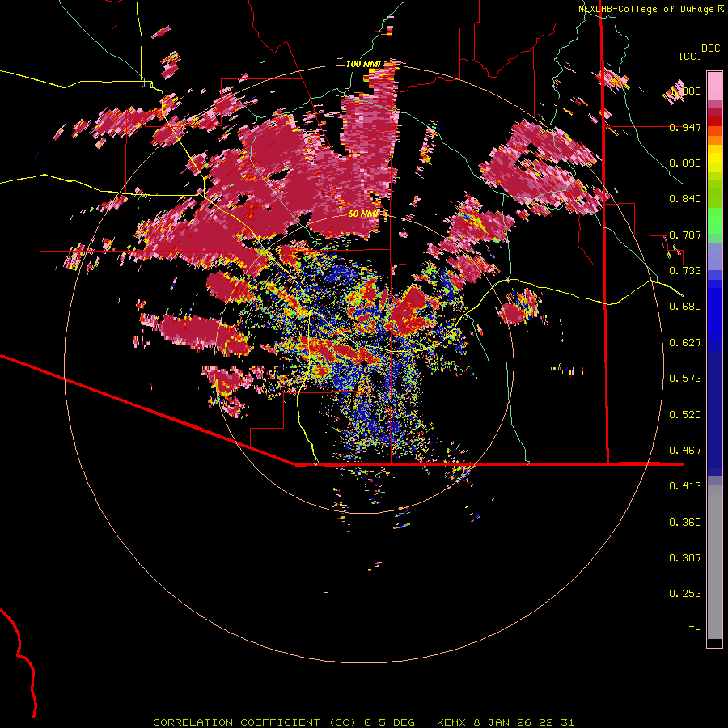Click the Correlation Coefficient KEMX caption

coord(363,722)
